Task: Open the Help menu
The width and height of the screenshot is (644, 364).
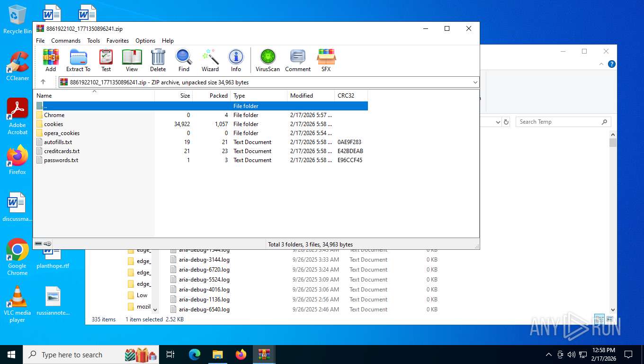Action: point(168,41)
